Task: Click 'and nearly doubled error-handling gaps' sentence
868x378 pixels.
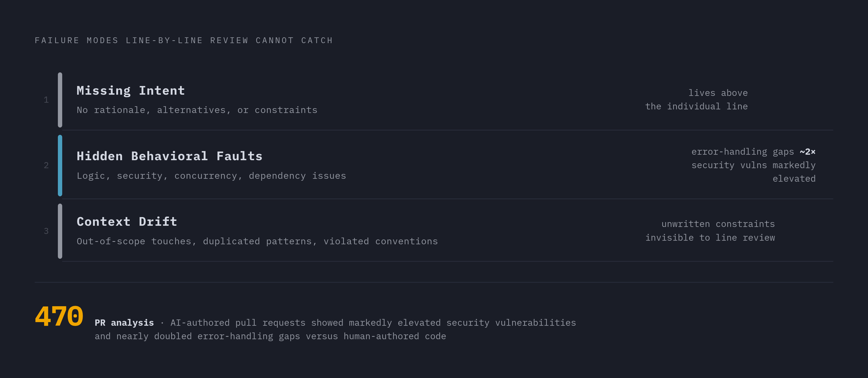Action: (x=270, y=336)
